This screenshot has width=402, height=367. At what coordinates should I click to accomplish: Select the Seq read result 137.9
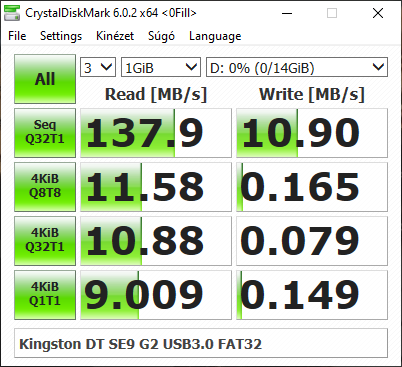[156, 133]
